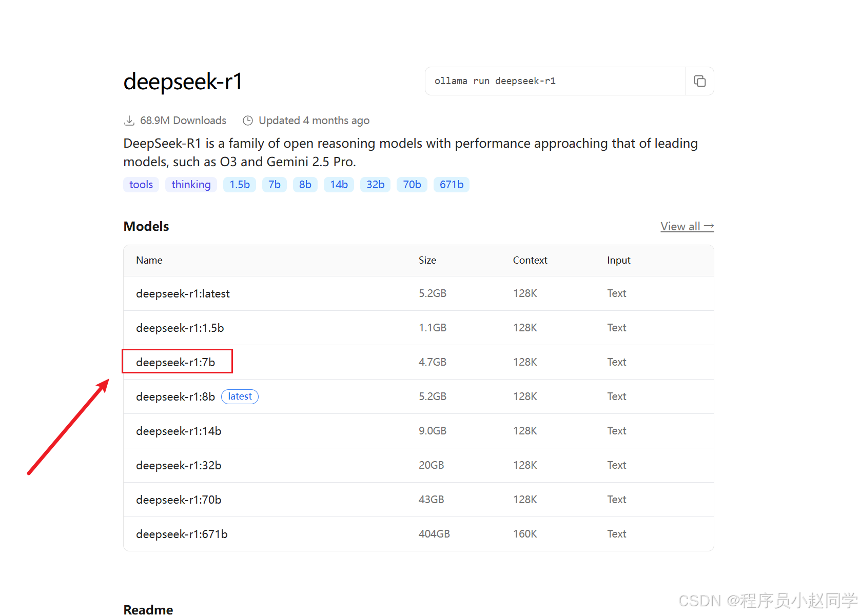Click the Text input value in 671b row

(x=617, y=534)
